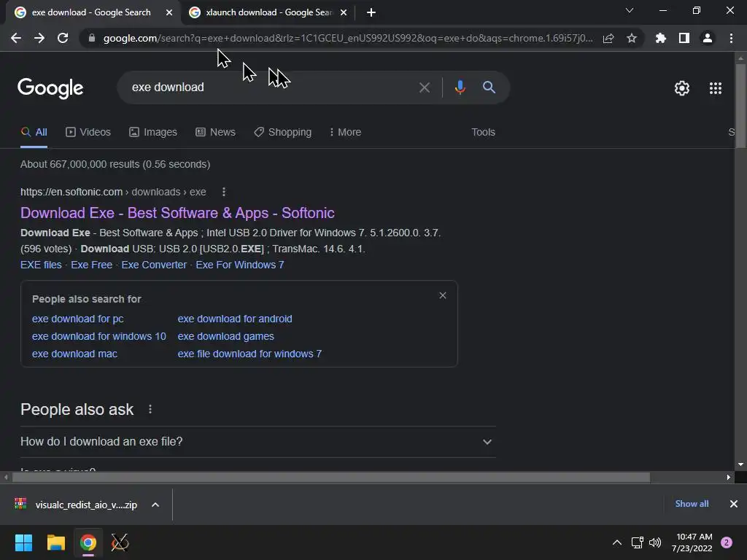
Task: Clear the search box with the X
Action: click(x=425, y=87)
